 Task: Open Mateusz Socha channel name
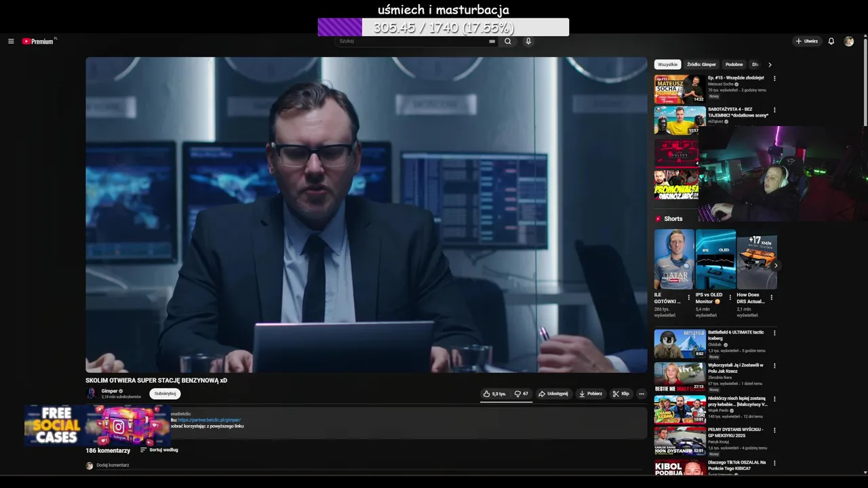(720, 84)
